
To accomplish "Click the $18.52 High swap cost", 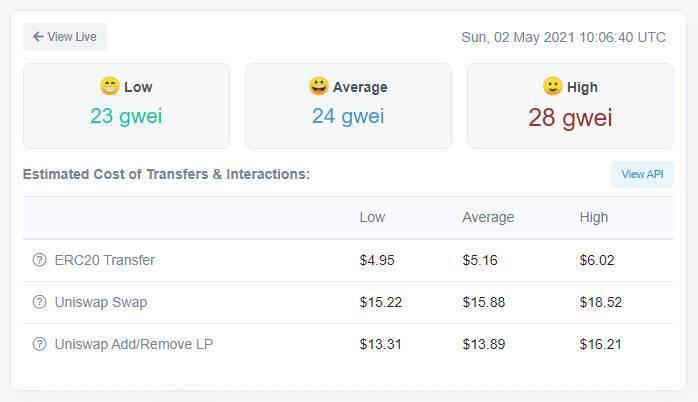I will (600, 302).
